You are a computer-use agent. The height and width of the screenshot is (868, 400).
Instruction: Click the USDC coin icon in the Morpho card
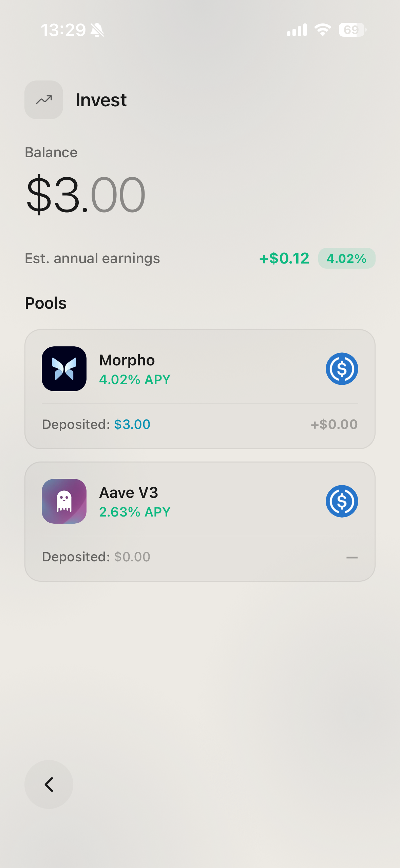click(342, 369)
